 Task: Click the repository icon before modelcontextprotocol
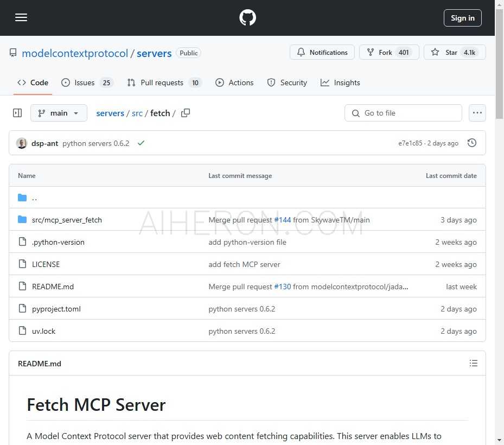[13, 53]
